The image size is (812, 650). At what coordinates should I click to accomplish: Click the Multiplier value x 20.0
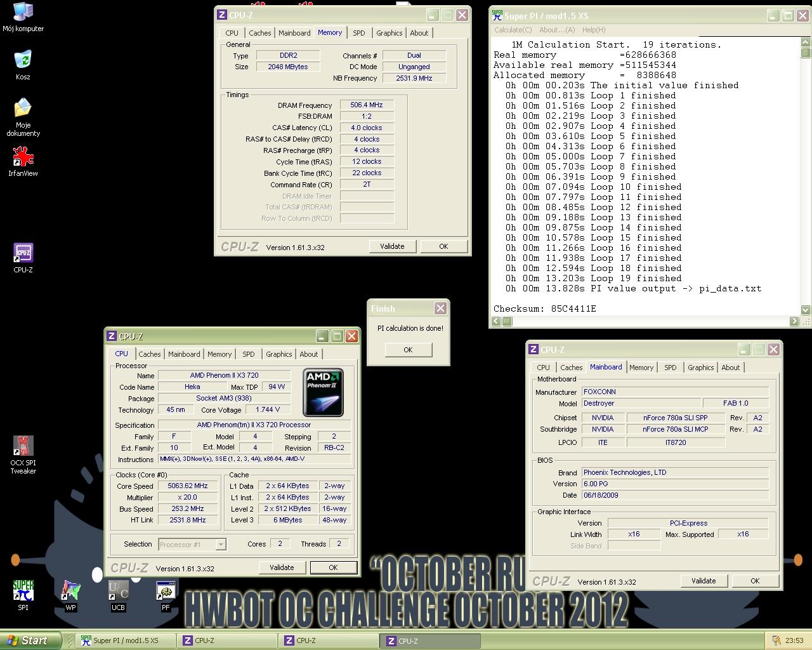(188, 497)
